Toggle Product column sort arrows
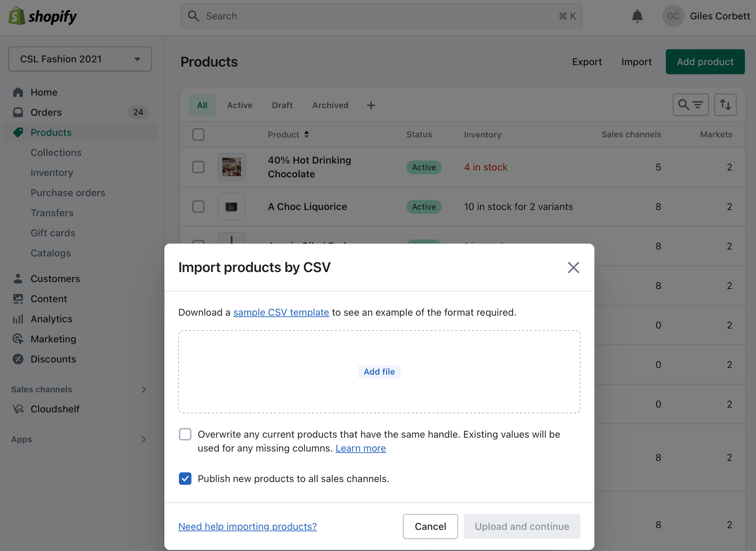The image size is (756, 551). [x=307, y=134]
